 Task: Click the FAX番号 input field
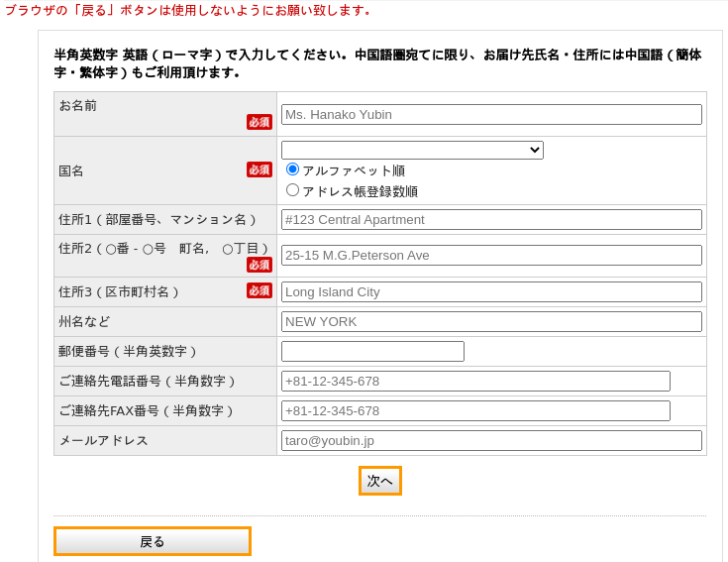pyautogui.click(x=475, y=411)
